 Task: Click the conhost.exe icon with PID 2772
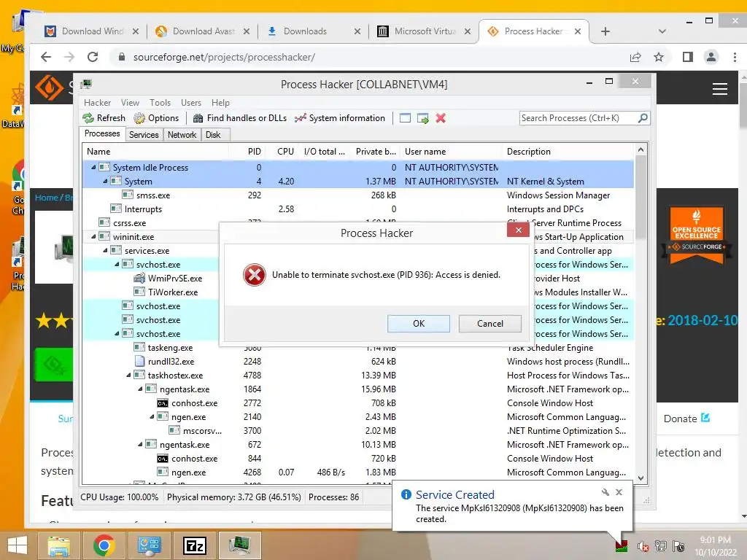tap(163, 402)
